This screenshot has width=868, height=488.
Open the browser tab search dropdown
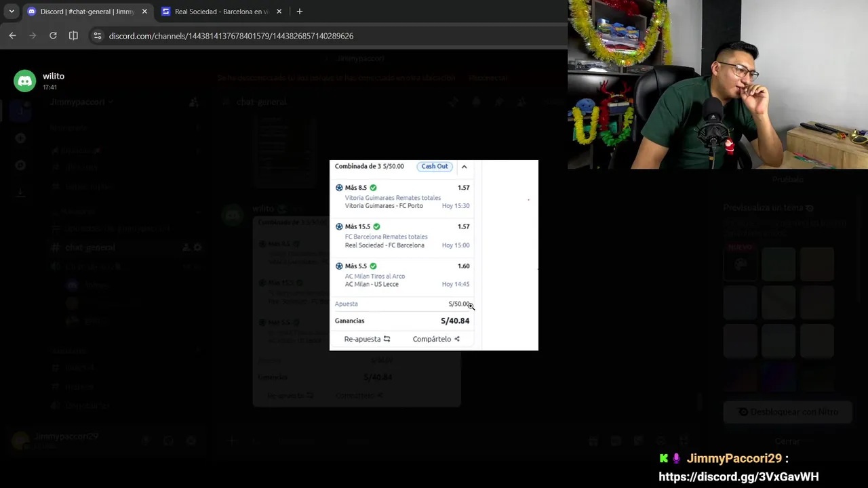(12, 12)
